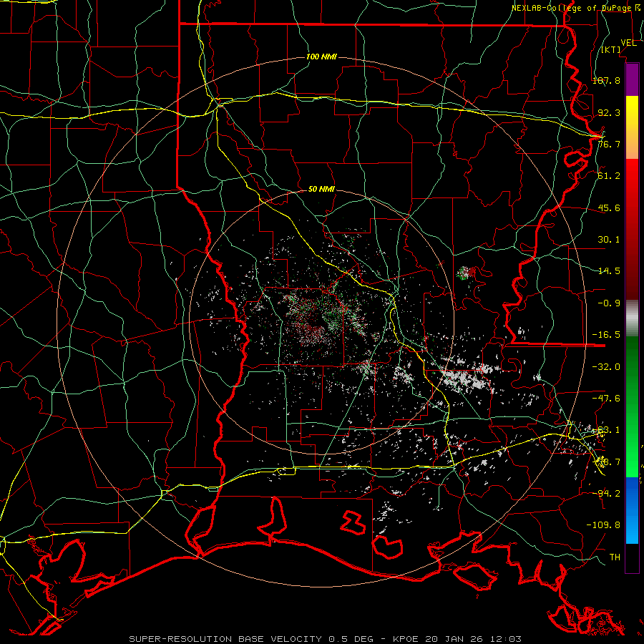The image size is (644, 644).
Task: Click the -0.9 scale value
Action: tap(609, 303)
